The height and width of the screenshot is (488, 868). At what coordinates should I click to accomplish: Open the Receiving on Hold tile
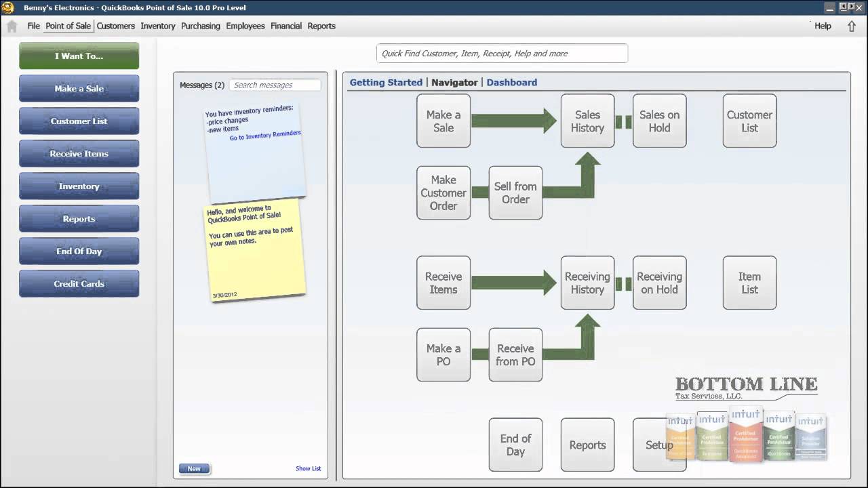pyautogui.click(x=659, y=283)
